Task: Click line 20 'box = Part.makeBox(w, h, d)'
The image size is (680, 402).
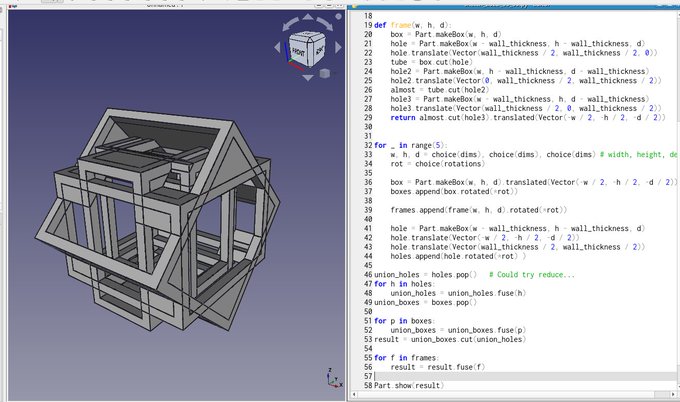Action: [445, 34]
